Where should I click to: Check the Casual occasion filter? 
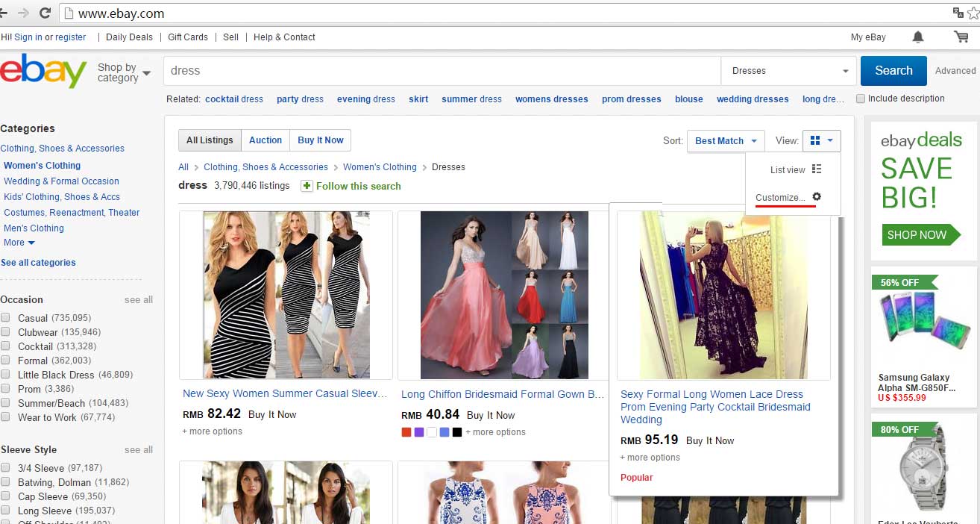tap(5, 318)
